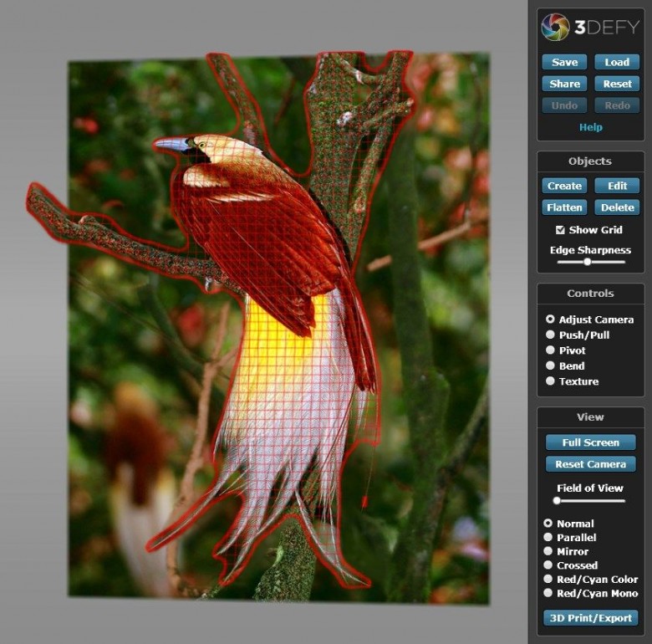Click the Field of View slider handle
652x644 pixels.
(x=557, y=501)
